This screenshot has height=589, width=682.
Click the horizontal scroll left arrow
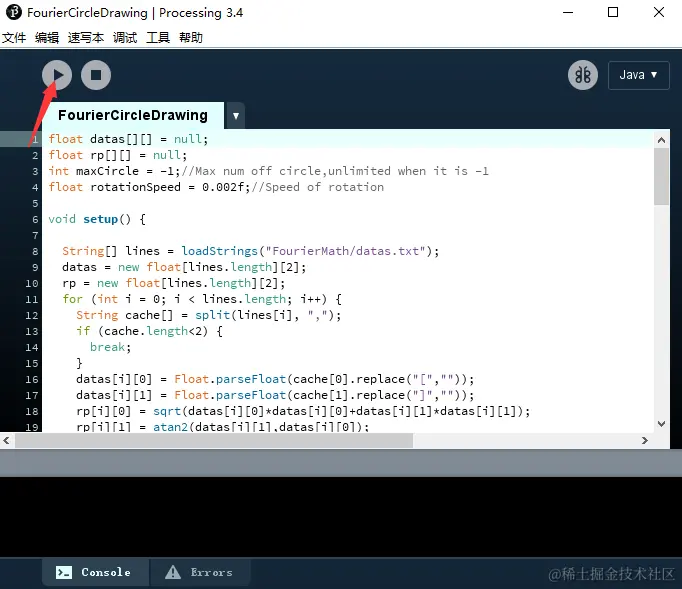coord(7,440)
